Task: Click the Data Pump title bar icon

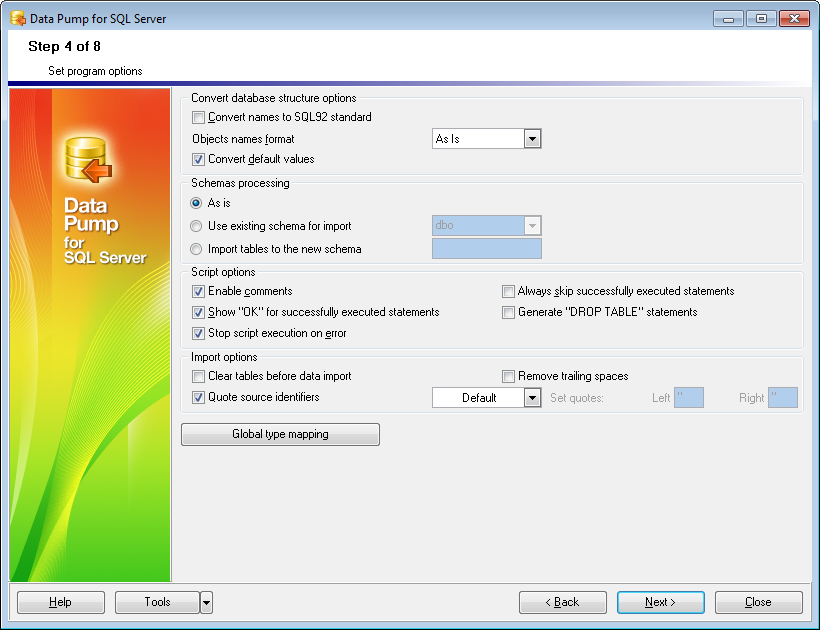Action: [x=18, y=18]
